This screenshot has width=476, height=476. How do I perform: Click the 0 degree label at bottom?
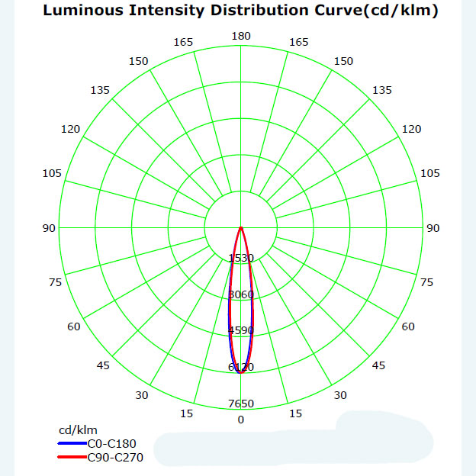point(241,420)
